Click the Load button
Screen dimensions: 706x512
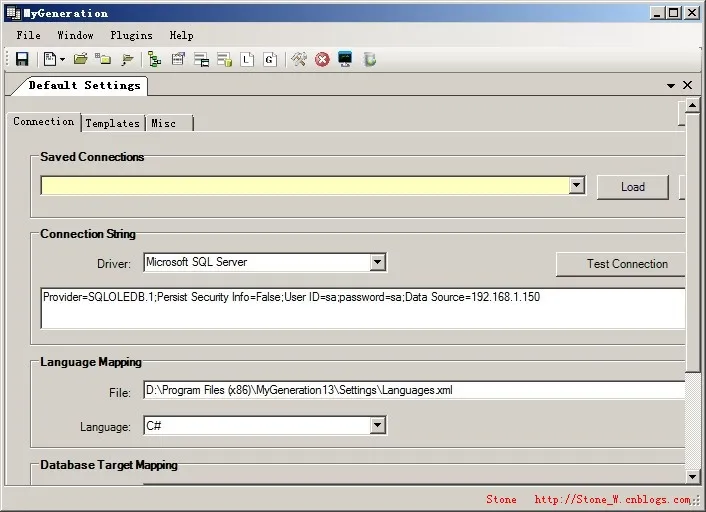tap(633, 187)
